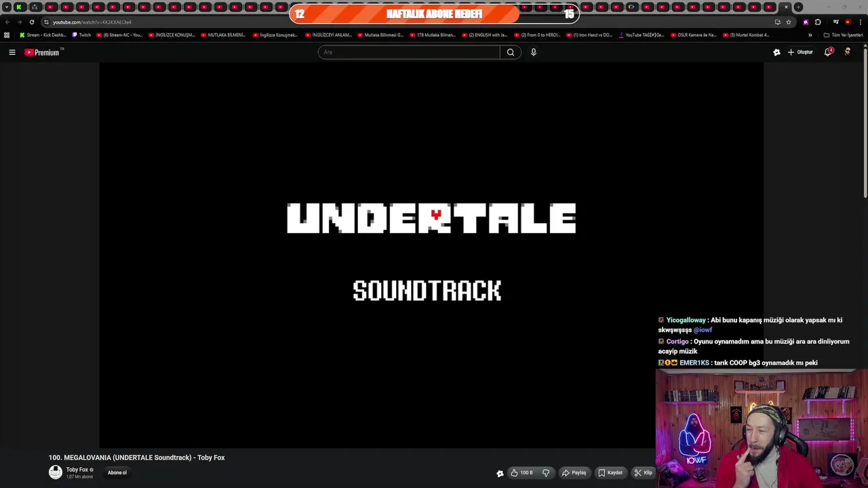Open the tab search dropdown arrow
This screenshot has width=868, height=488.
[7, 7]
